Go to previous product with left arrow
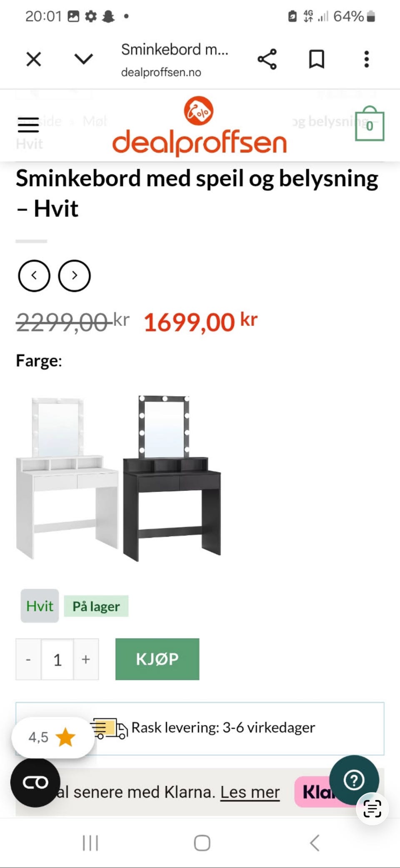 (34, 276)
